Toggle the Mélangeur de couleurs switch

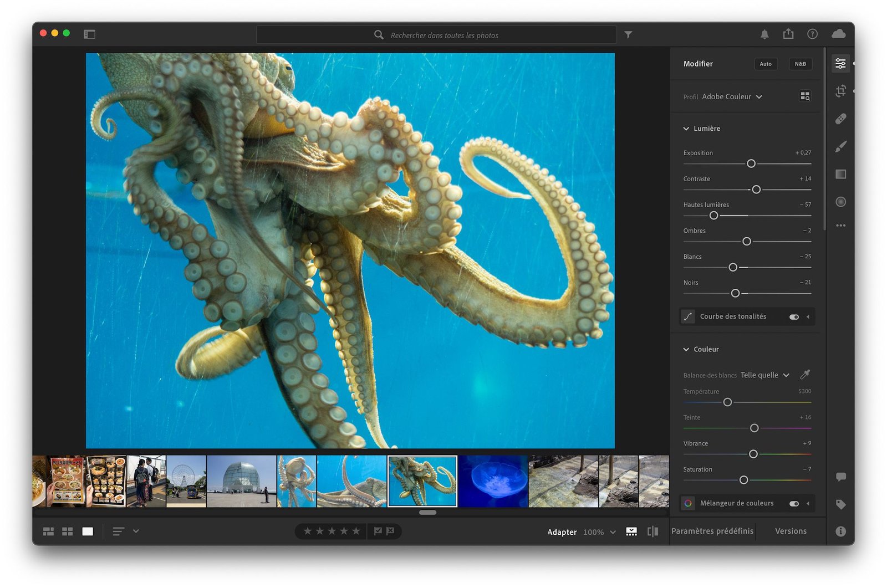pos(794,504)
